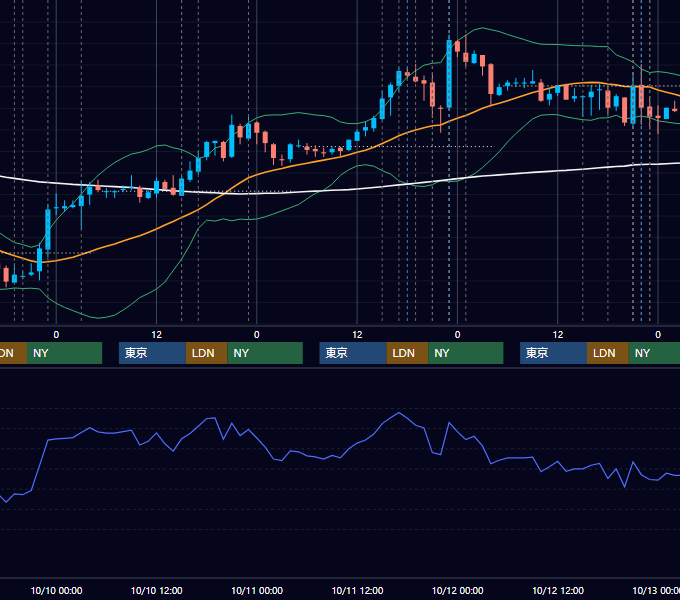Select the LDN session block after 10/11 12:00

[407, 353]
